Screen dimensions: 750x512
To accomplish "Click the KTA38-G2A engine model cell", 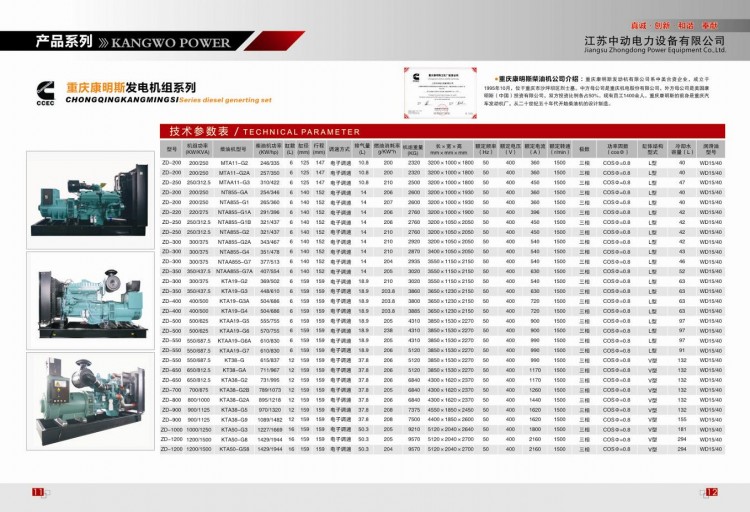I will click(234, 400).
